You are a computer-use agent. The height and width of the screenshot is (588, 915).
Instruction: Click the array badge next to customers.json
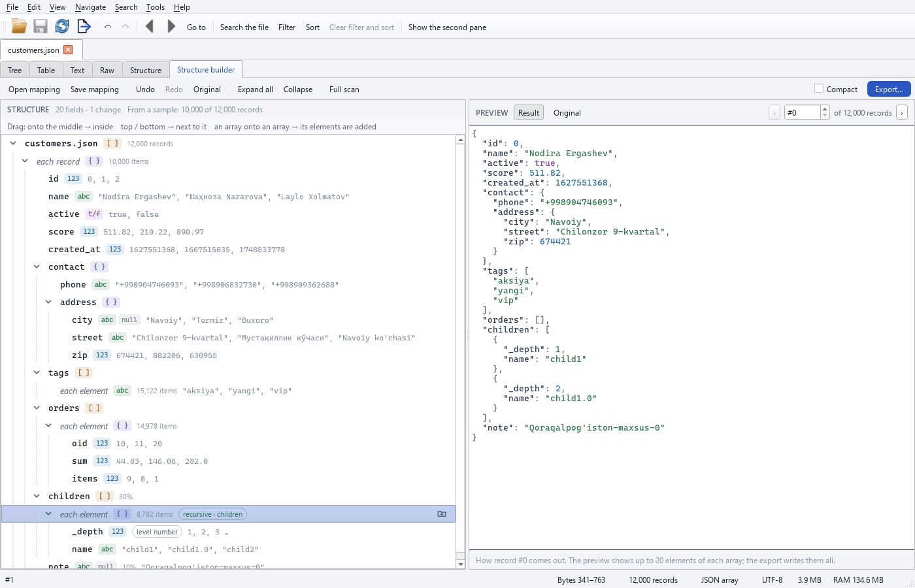click(113, 143)
